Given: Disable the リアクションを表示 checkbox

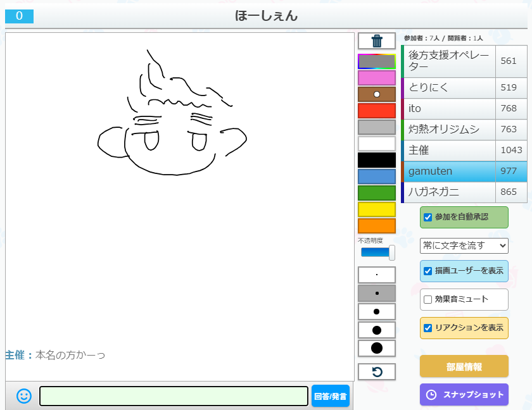Looking at the screenshot, I should (428, 328).
